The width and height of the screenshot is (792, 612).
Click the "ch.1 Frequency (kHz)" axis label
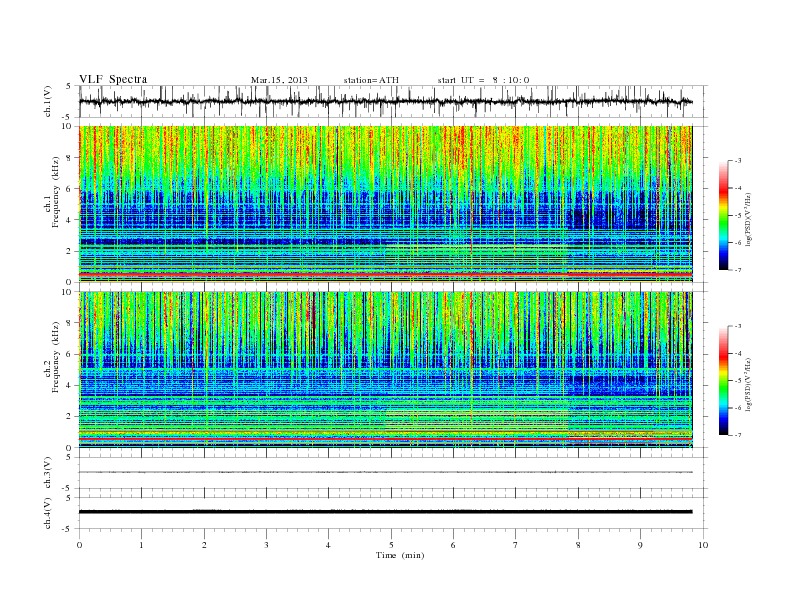pyautogui.click(x=53, y=192)
